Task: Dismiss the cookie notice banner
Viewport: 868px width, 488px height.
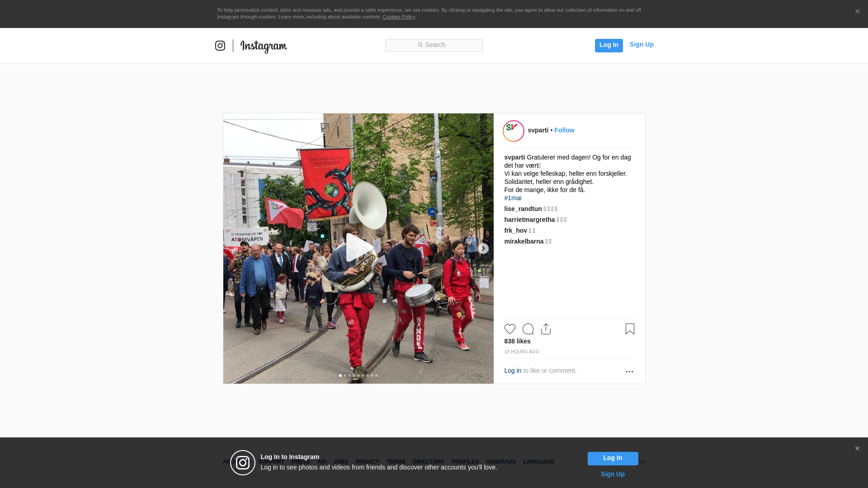Action: pyautogui.click(x=857, y=12)
